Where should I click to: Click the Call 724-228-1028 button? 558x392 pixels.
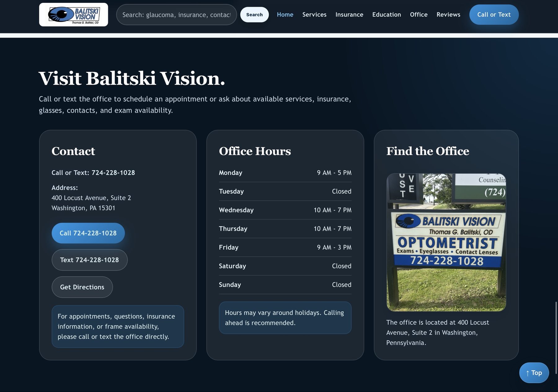(x=88, y=233)
